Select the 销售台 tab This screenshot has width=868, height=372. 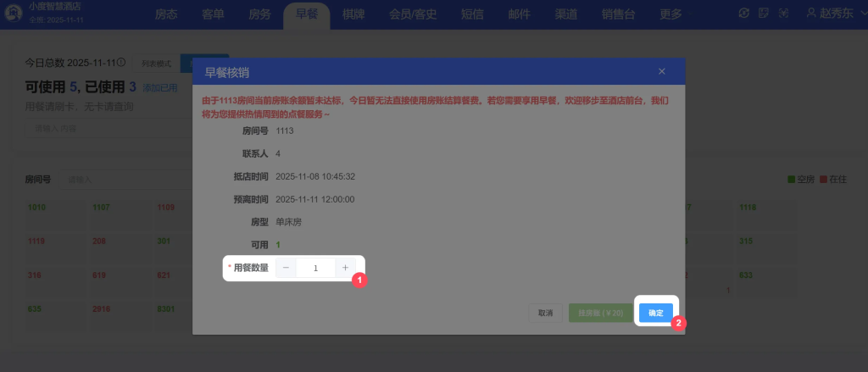point(620,14)
